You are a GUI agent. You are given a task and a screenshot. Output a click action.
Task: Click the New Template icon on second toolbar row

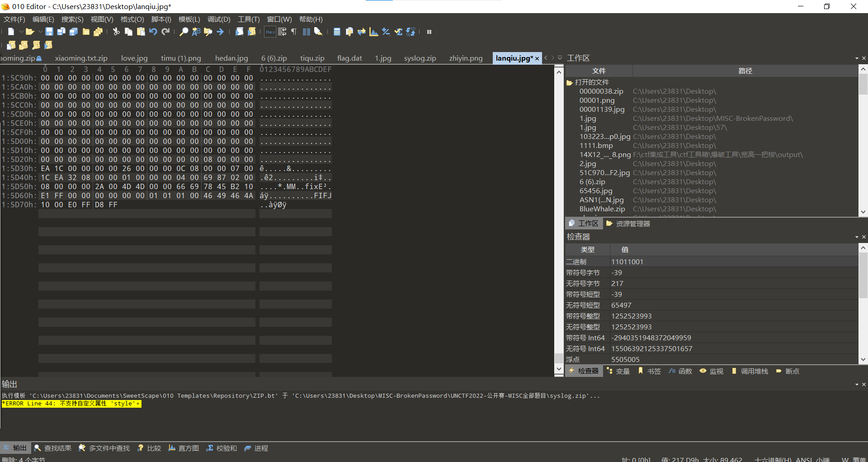coord(11,45)
